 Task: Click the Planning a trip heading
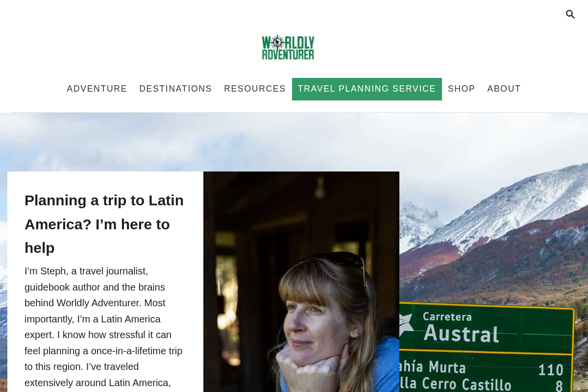105,224
